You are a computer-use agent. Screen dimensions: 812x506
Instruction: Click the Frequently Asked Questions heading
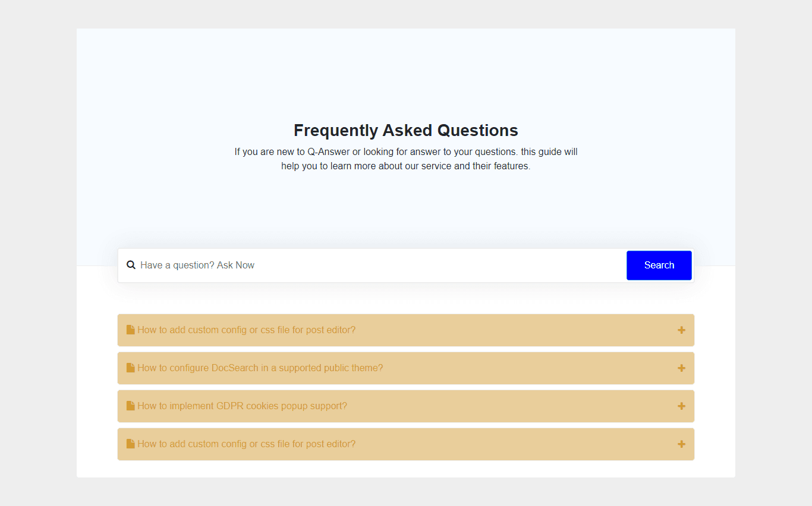click(406, 130)
